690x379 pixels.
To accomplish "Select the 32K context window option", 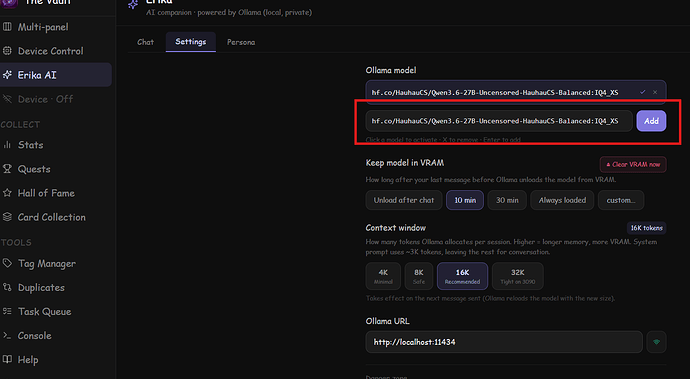I will tap(518, 276).
